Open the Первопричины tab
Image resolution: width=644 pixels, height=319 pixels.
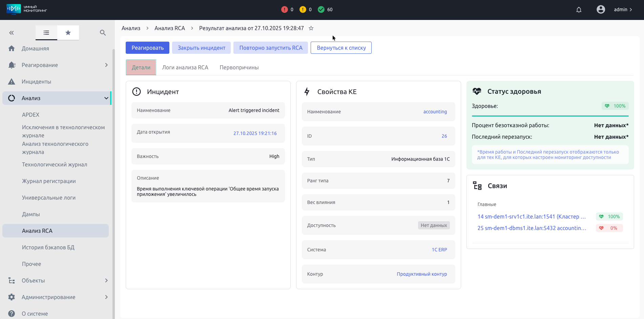pyautogui.click(x=239, y=67)
